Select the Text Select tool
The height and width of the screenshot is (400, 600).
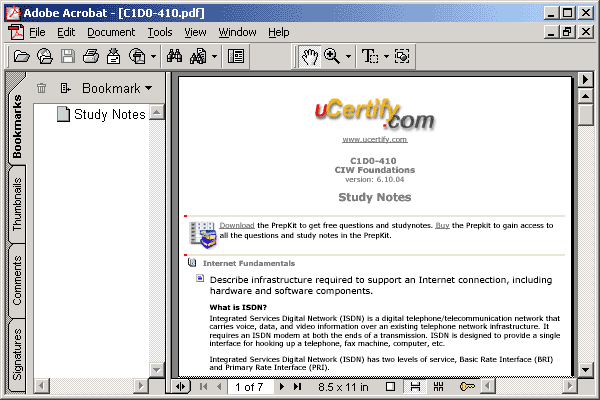click(370, 57)
